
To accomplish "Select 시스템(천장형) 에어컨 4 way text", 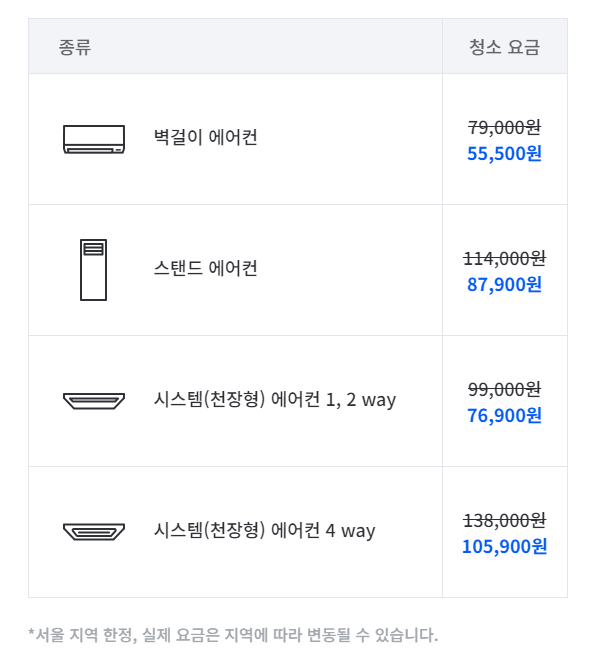I will coord(264,530).
